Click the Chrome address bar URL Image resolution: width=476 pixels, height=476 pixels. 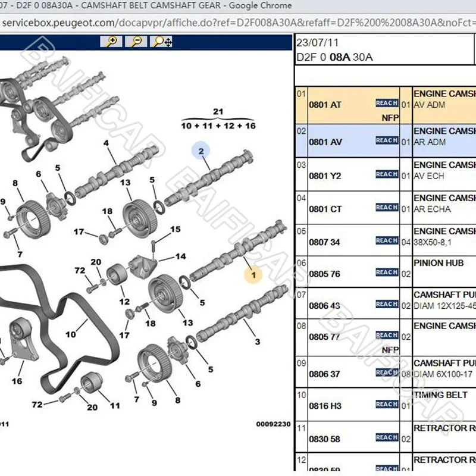pyautogui.click(x=238, y=23)
